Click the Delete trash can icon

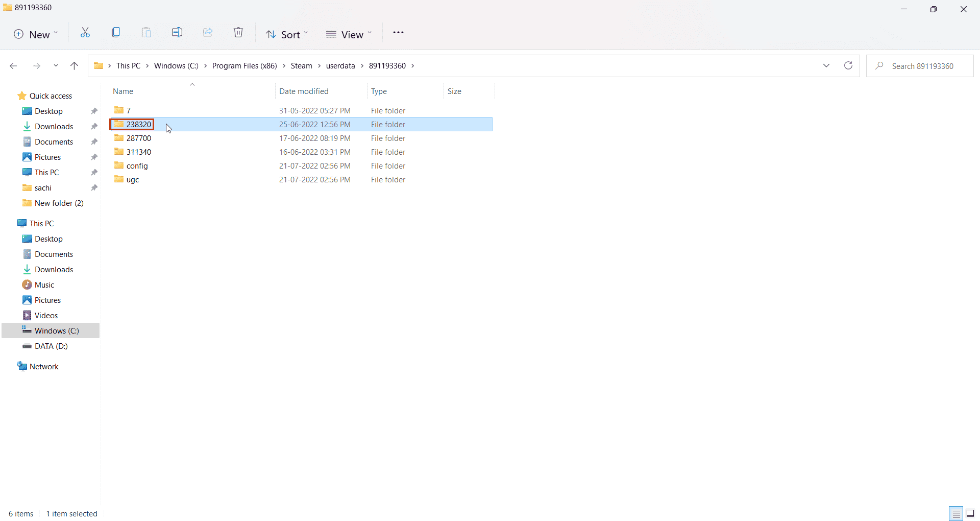pyautogui.click(x=238, y=33)
